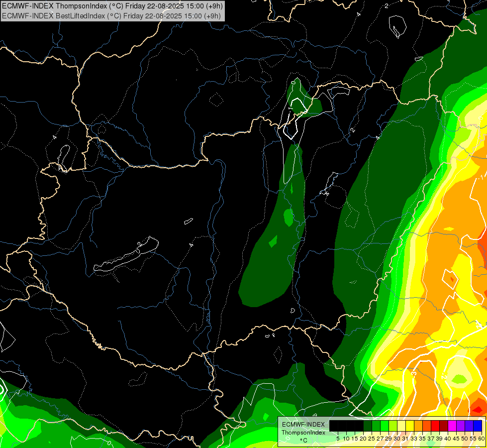
Task: Click the bright green 27-29 legend swatch
Action: pos(385,426)
